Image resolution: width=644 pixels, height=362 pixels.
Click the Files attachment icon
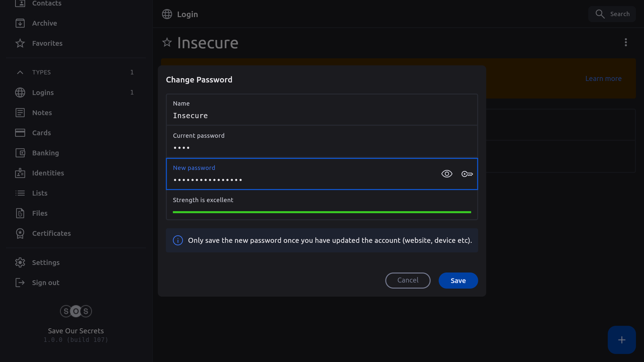click(20, 213)
